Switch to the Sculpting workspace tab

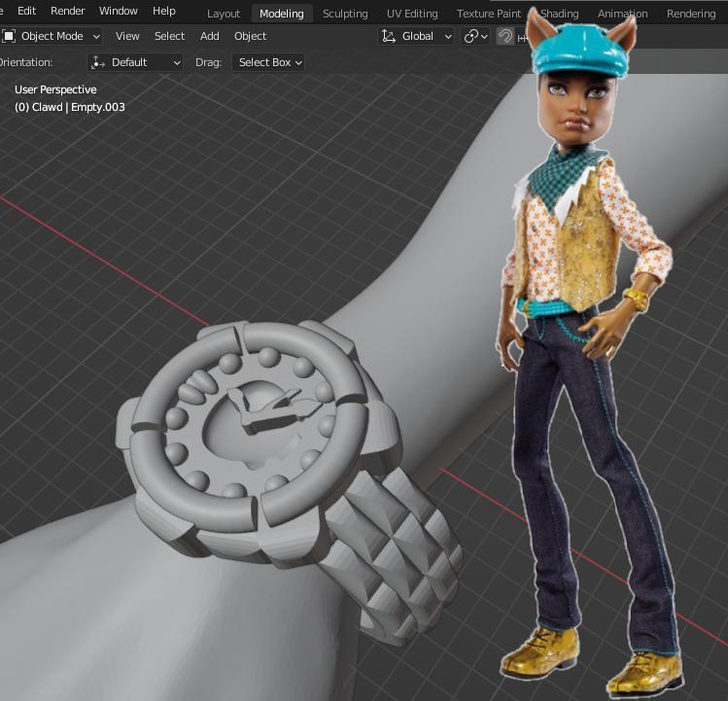(x=345, y=14)
